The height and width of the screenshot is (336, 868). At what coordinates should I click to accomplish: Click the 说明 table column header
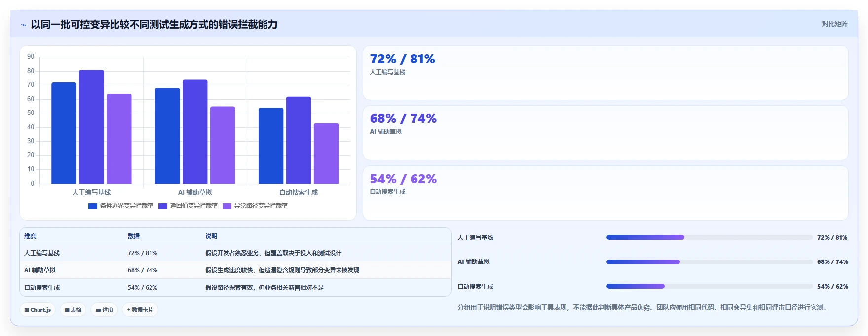click(211, 236)
